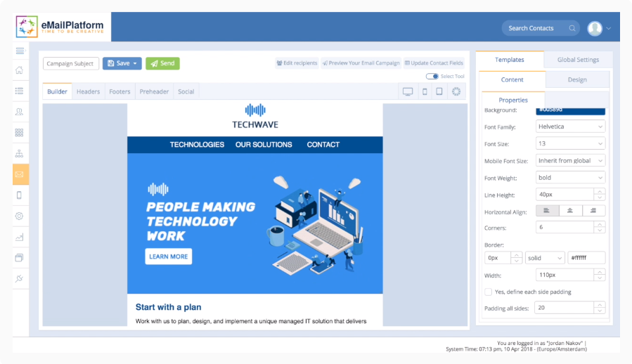Click the border color #ffffff field
The height and width of the screenshot is (364, 632).
click(586, 258)
